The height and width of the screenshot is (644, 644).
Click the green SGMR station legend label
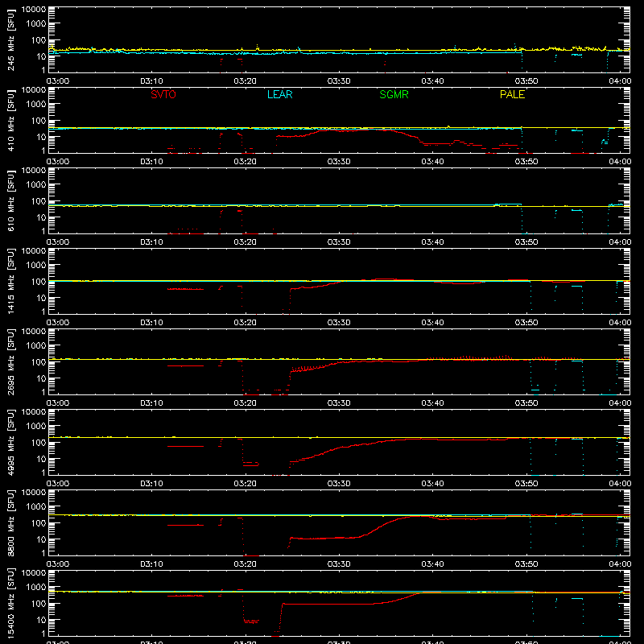(394, 94)
